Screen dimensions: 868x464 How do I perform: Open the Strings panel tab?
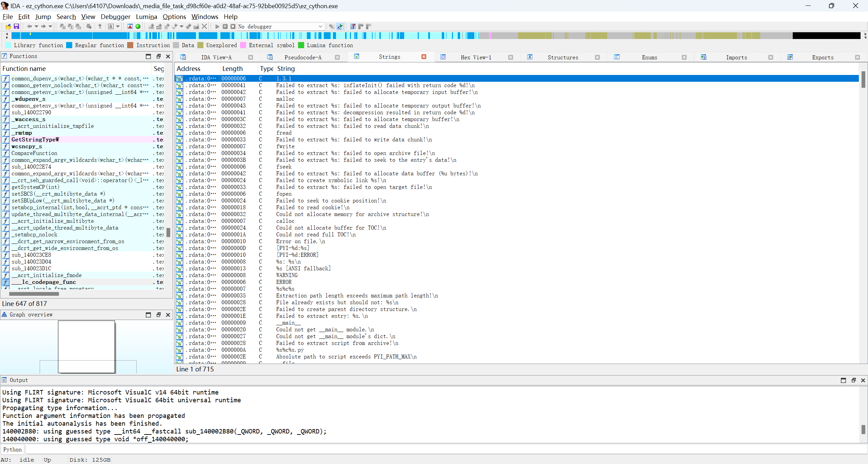pos(389,56)
